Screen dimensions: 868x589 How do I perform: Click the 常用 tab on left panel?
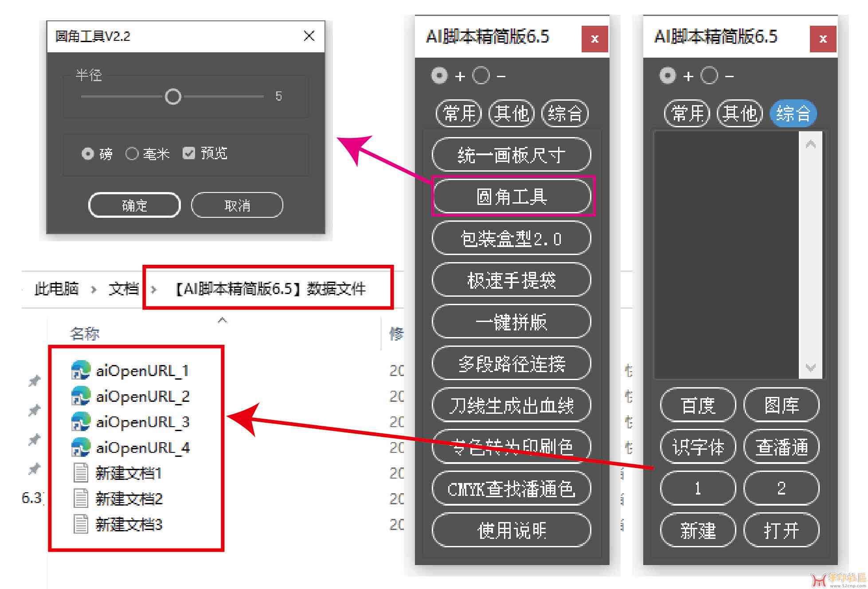[456, 111]
